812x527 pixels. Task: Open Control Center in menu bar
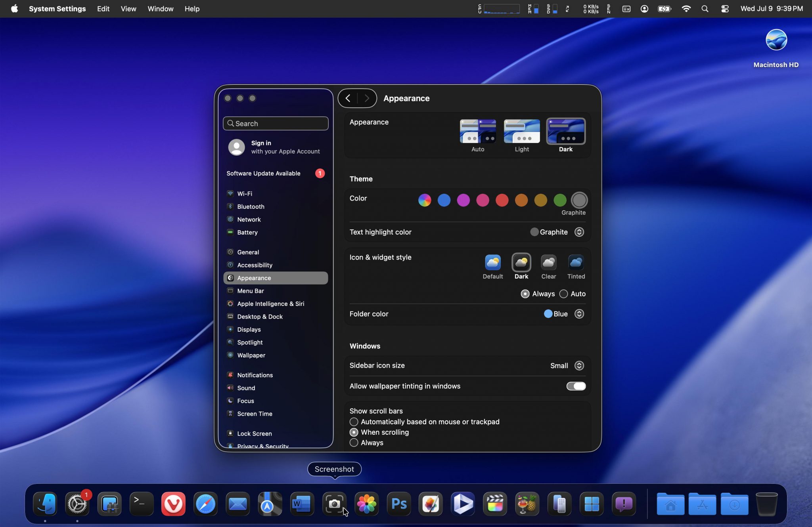[x=724, y=9]
